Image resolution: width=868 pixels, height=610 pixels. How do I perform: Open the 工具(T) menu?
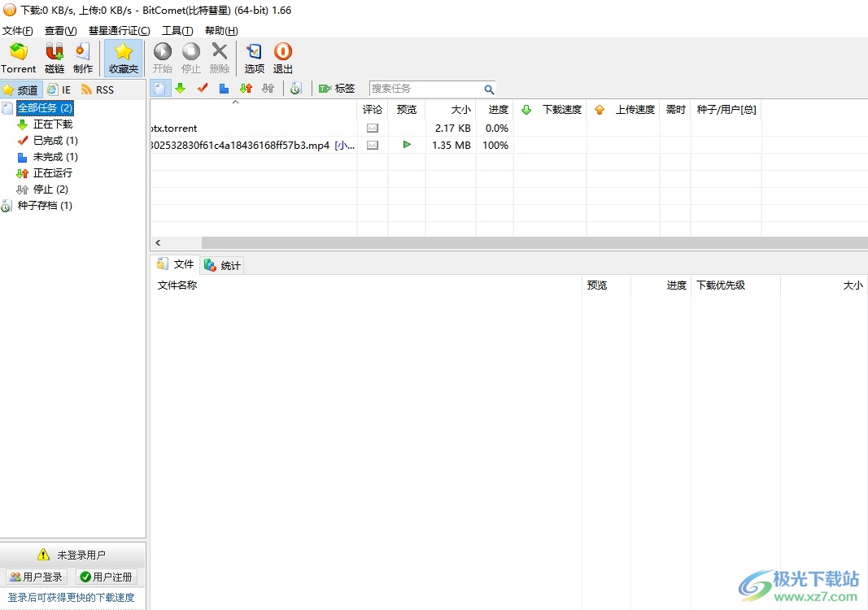pos(177,30)
